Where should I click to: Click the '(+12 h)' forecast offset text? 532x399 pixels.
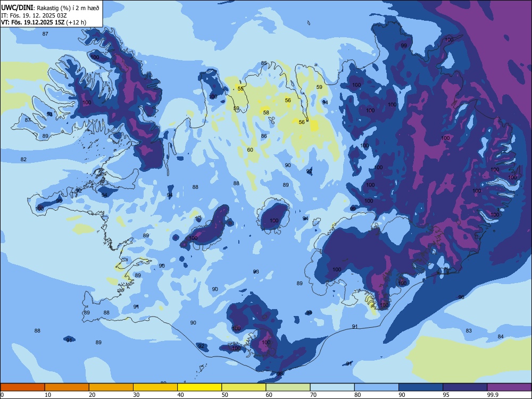tap(76, 23)
